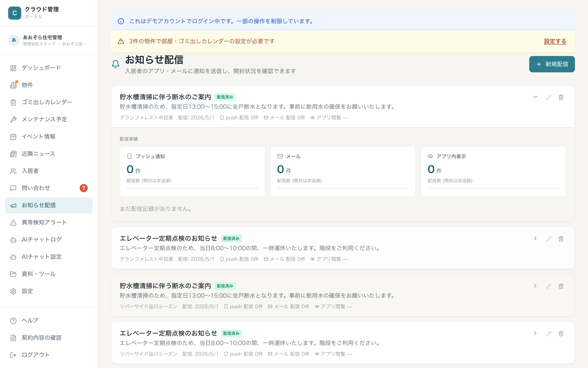Viewport: 588px width, 368px height.
Task: Edit the first 貯水槽清掃 グランフォレスト中目黒 notice
Action: point(549,97)
